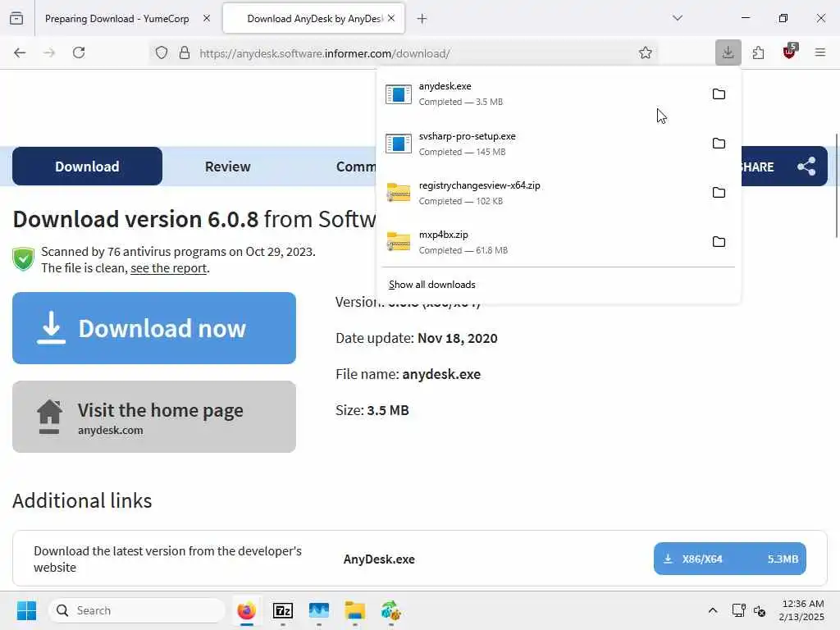Open Firefox View sidebar icon

pos(16,19)
